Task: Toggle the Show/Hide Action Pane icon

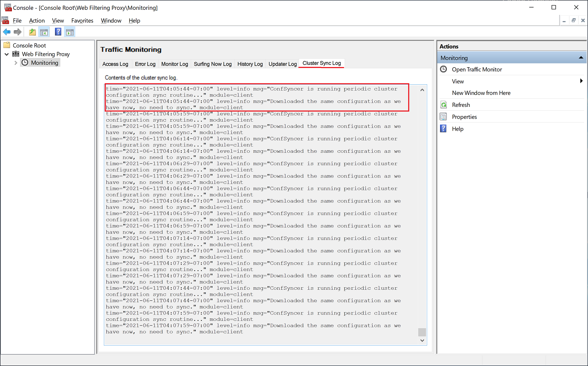Action: tap(70, 32)
